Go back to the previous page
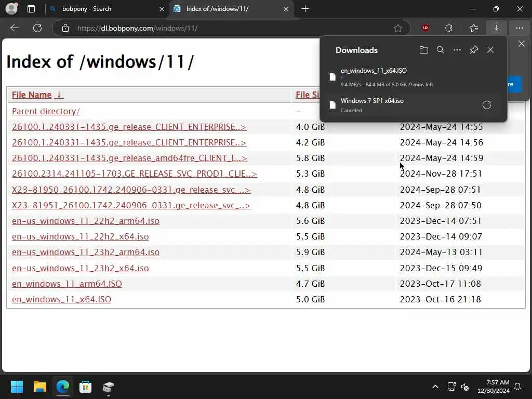 pos(14,28)
